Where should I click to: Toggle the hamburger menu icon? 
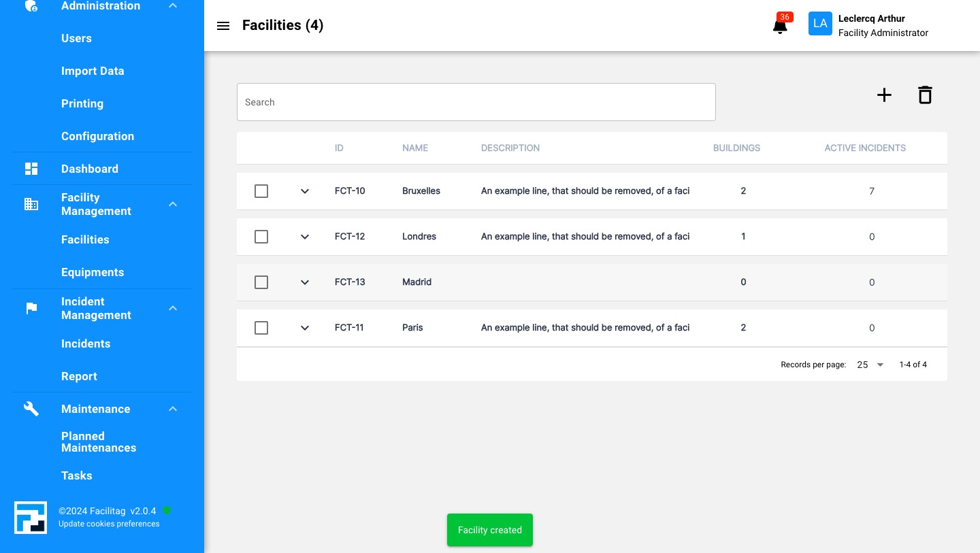pos(223,26)
